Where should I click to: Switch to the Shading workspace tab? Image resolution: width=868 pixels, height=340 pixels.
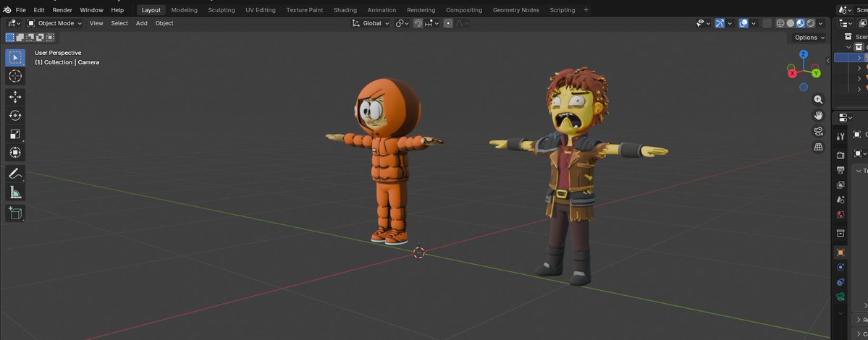point(345,10)
